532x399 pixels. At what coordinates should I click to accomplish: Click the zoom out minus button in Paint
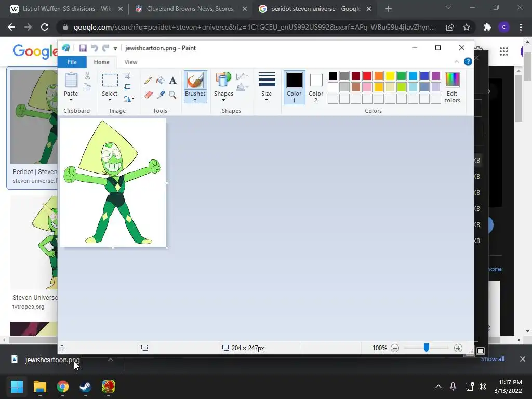(395, 348)
